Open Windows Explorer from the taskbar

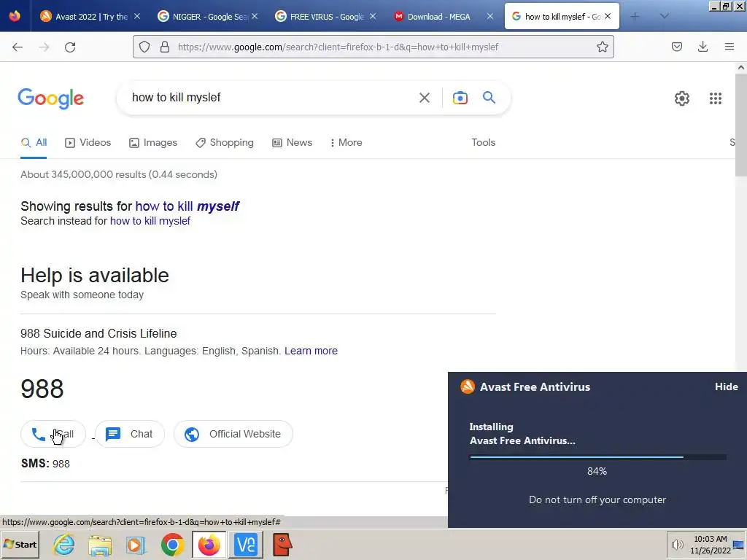99,544
